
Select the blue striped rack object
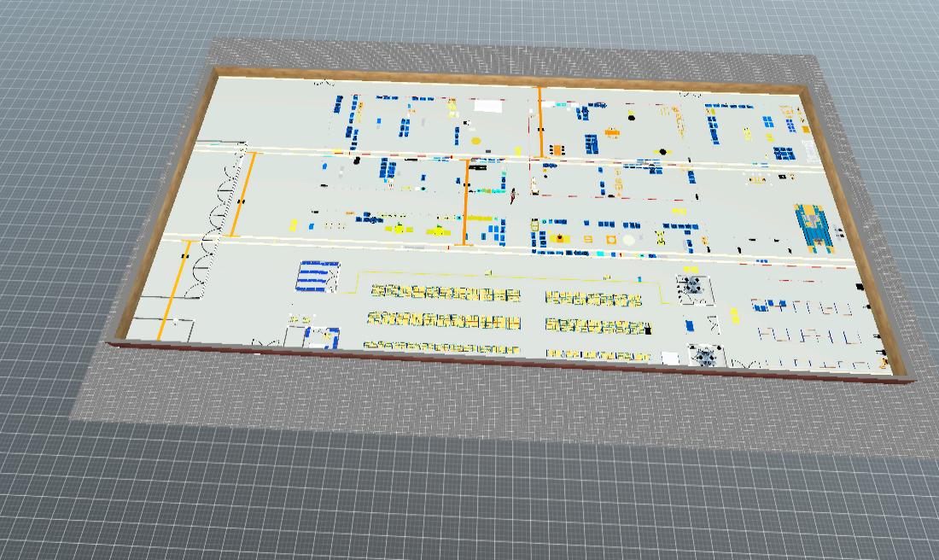[x=318, y=277]
